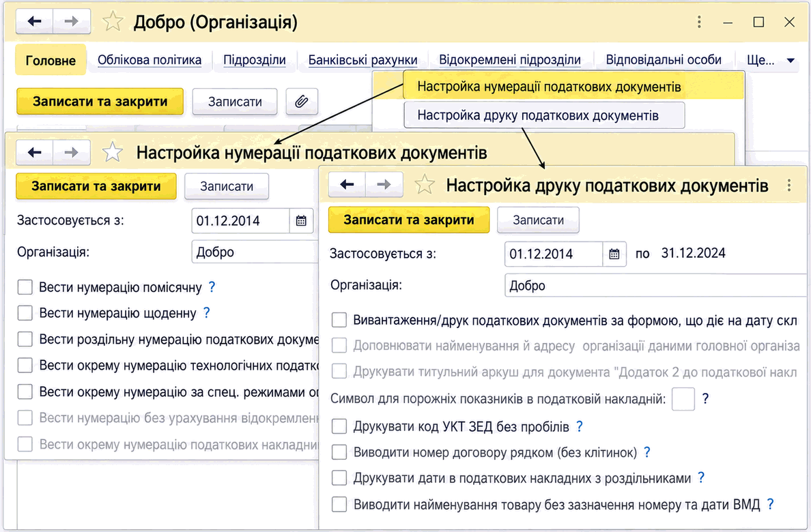Click the end date 31.12.2024 text
The width and height of the screenshot is (811, 532).
[x=693, y=253]
